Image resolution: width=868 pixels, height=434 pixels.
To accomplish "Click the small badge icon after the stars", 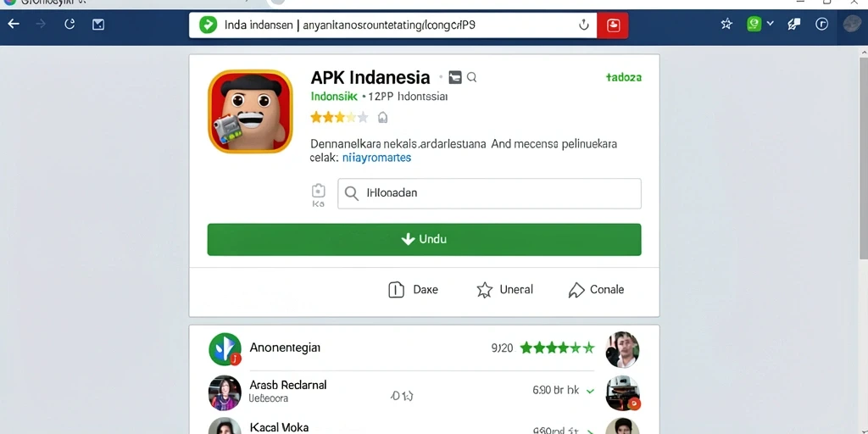I will [382, 117].
